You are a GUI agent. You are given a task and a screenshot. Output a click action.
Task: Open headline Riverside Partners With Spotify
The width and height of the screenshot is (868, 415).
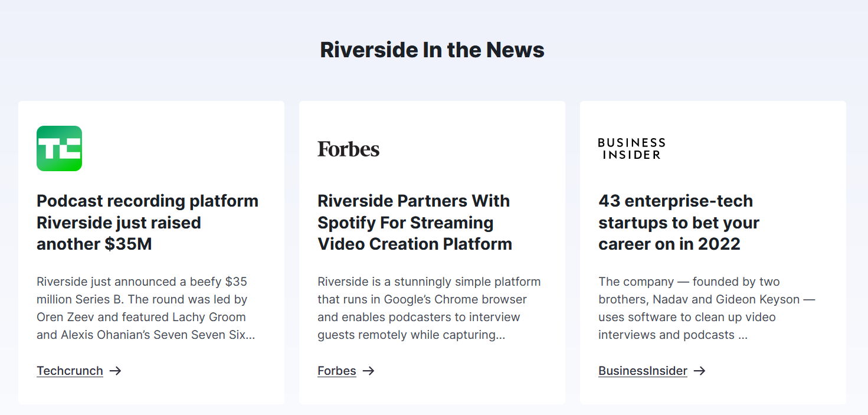[415, 223]
